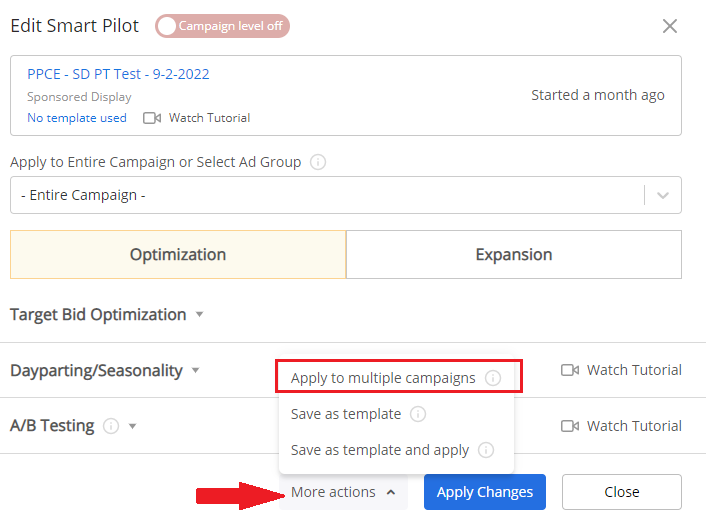The width and height of the screenshot is (710, 532).
Task: Select the Optimization tab
Action: tap(178, 255)
